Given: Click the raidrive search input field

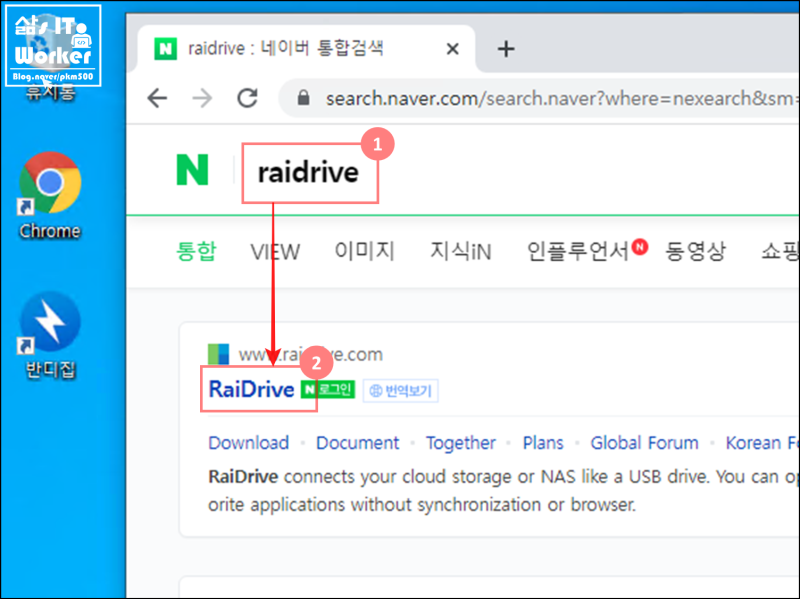Looking at the screenshot, I should click(310, 172).
